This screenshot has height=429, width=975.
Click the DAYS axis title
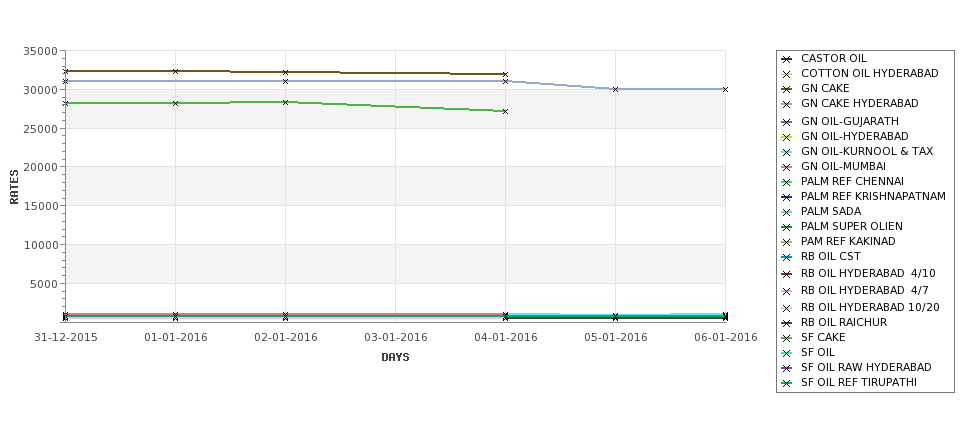click(x=395, y=357)
